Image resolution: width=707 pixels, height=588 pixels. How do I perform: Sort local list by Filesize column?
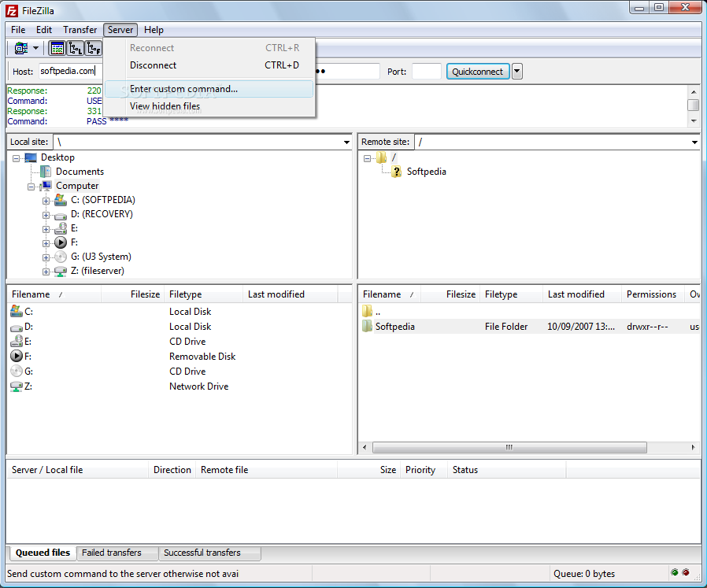point(132,294)
